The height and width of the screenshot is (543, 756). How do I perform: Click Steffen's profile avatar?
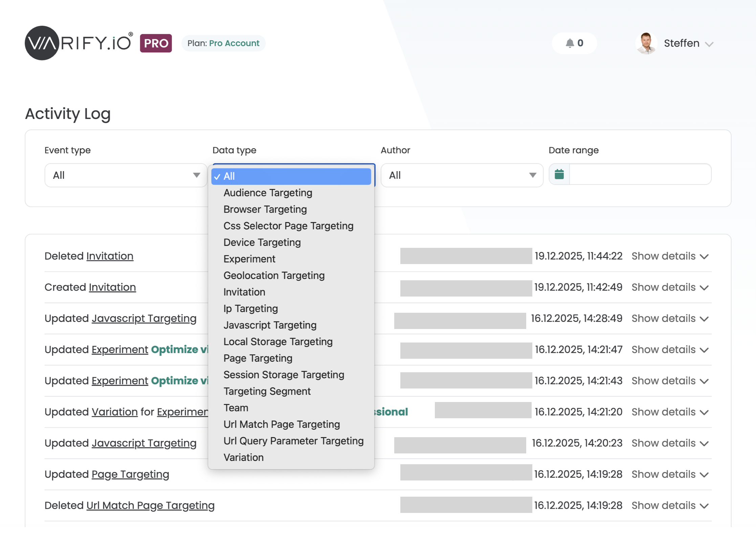(646, 43)
